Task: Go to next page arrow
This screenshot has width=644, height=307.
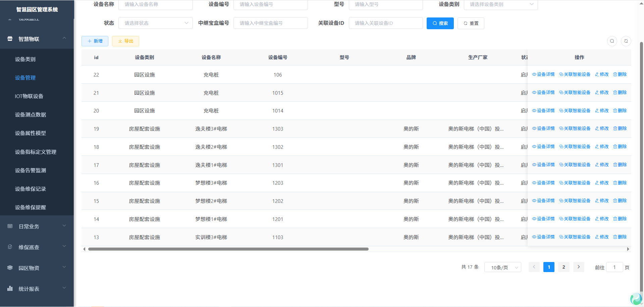Action: click(x=579, y=267)
